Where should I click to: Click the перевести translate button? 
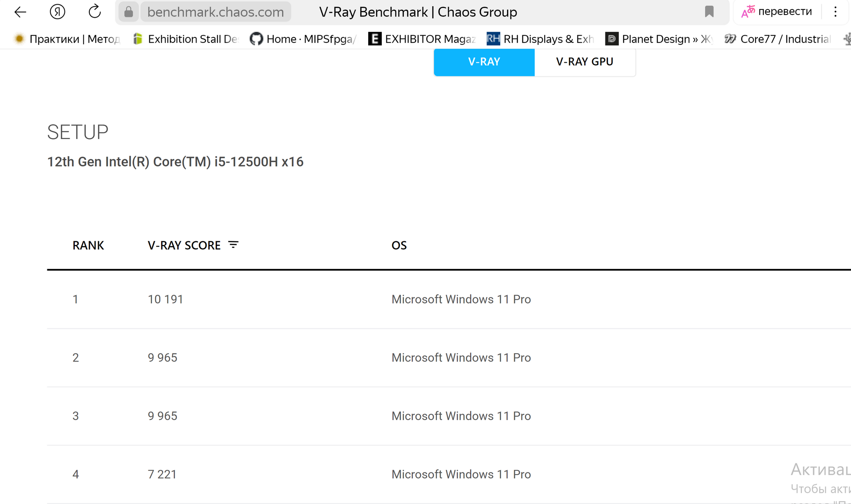(785, 12)
